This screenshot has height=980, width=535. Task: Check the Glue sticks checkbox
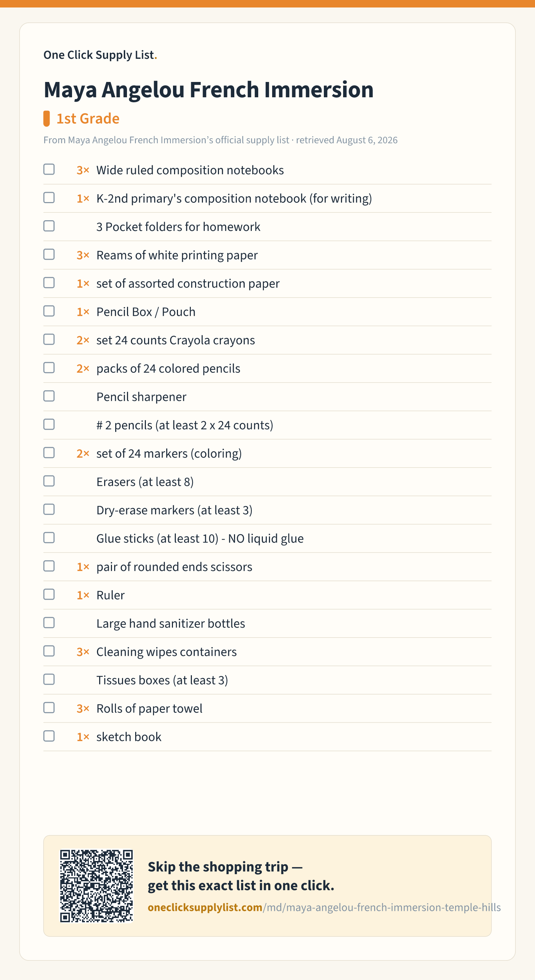point(49,538)
